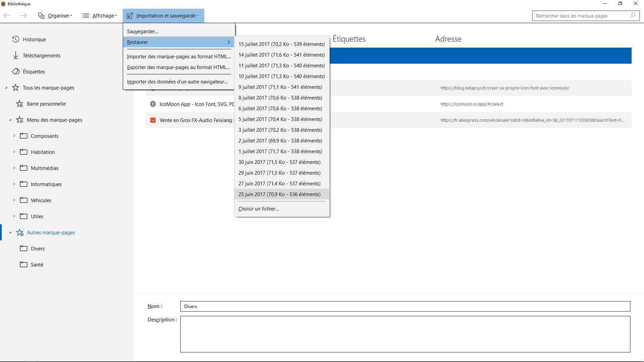
Task: Click the Téléchargements download arrow icon
Action: tap(15, 55)
